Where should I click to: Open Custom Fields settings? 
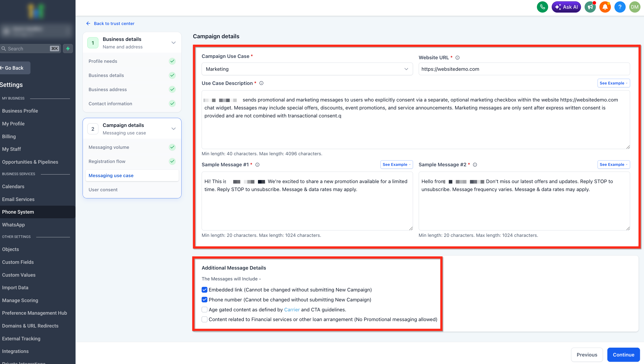click(x=18, y=262)
